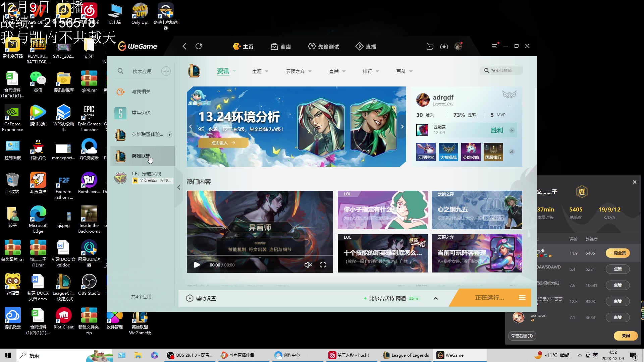
Task: Click the 搜索召唤师 search box
Action: tap(501, 71)
